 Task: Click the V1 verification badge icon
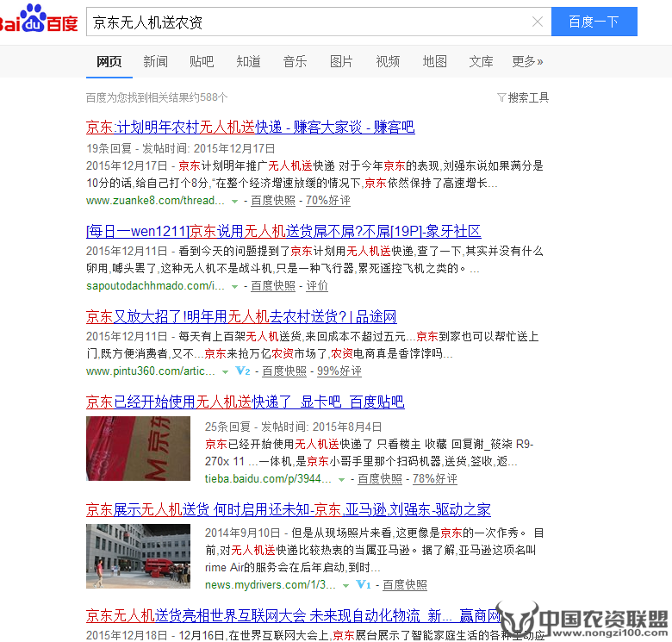(364, 584)
